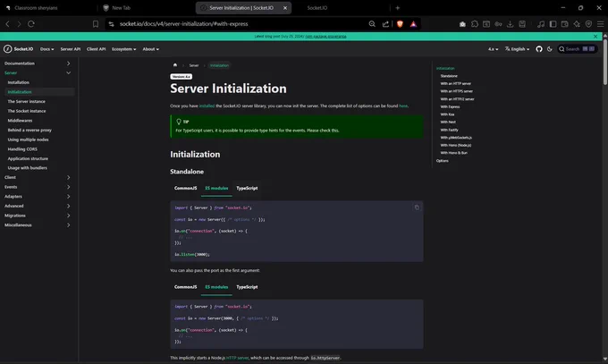Click the breadcrumb home icon
The width and height of the screenshot is (608, 364).
point(175,65)
